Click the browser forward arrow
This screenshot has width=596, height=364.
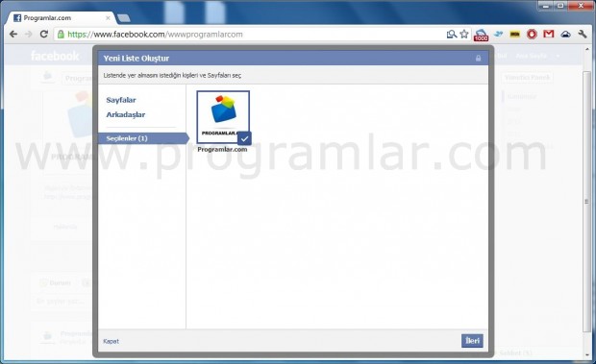[x=29, y=35]
